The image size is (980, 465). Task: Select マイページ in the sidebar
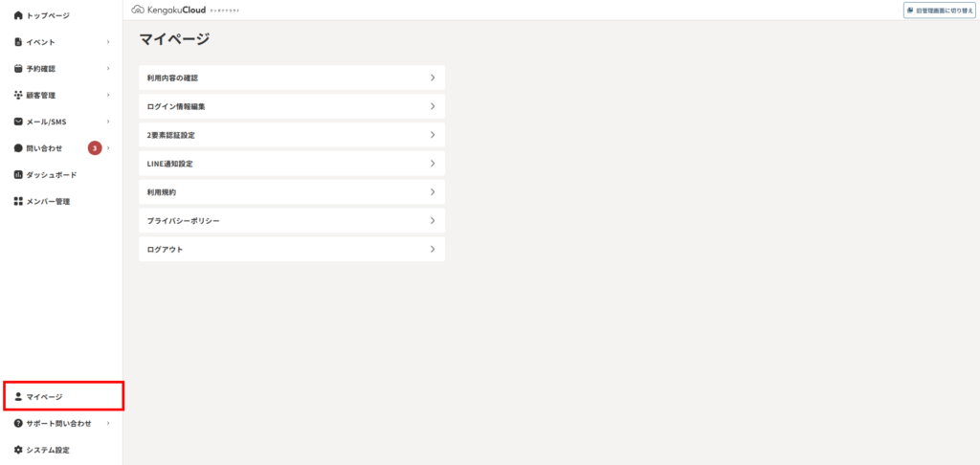tap(64, 396)
